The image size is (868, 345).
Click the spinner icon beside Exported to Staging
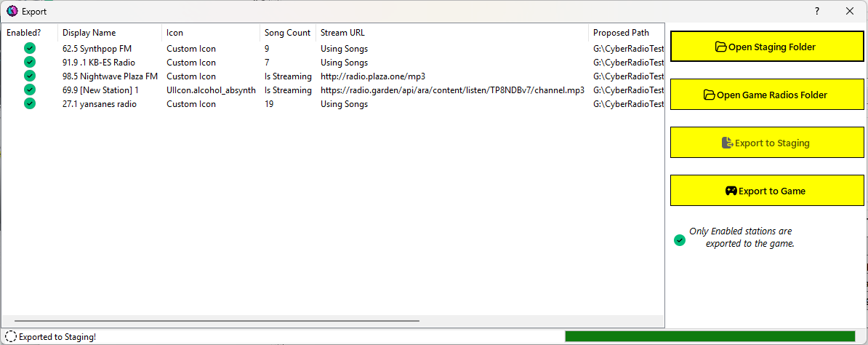(x=10, y=336)
